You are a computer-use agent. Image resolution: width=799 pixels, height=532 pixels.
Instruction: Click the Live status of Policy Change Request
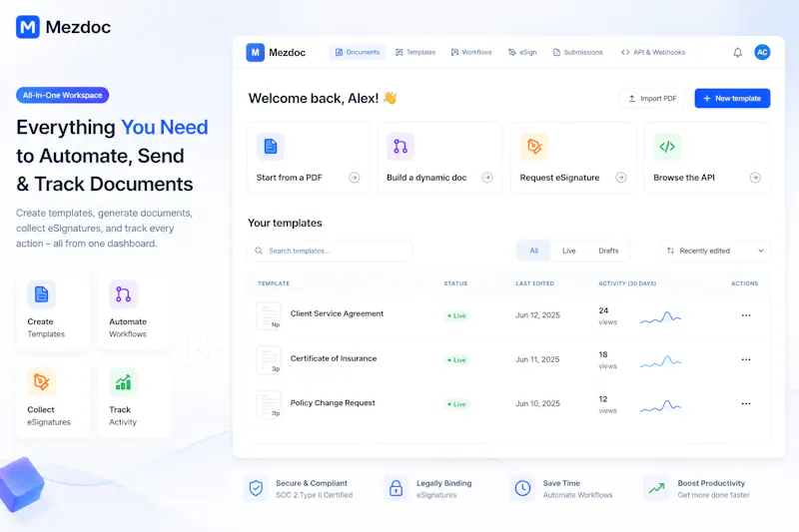coord(456,404)
